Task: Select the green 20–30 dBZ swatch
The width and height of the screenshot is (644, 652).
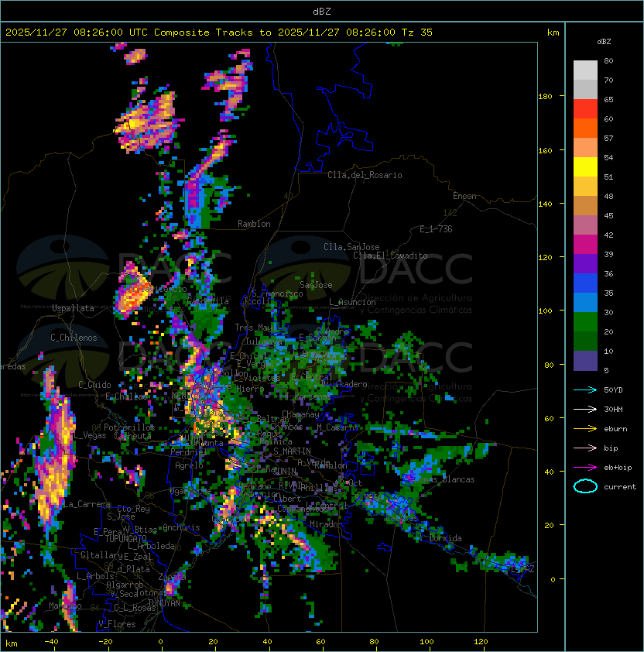Action: 585,322
